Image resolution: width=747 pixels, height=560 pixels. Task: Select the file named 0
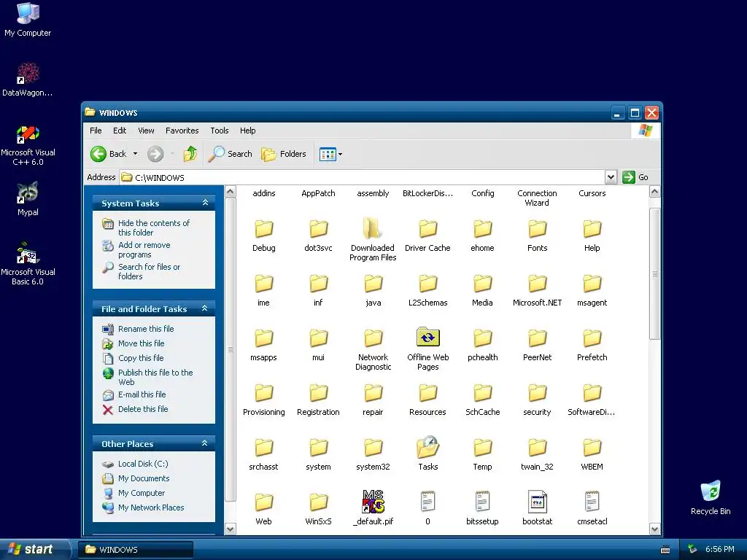click(x=427, y=502)
